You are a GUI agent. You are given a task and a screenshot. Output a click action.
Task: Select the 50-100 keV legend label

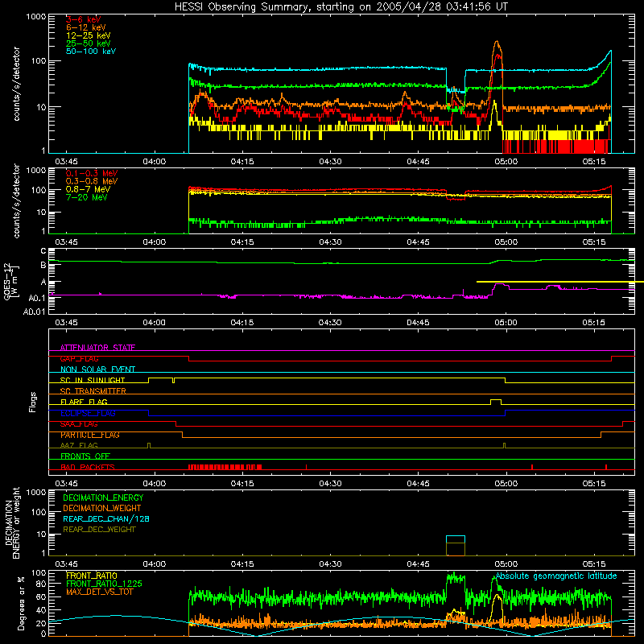[91, 52]
